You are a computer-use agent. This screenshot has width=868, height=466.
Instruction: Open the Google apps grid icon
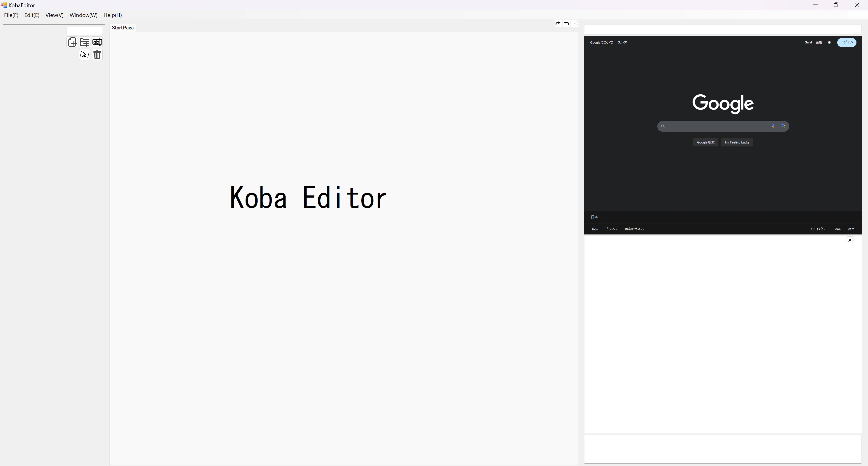point(830,43)
